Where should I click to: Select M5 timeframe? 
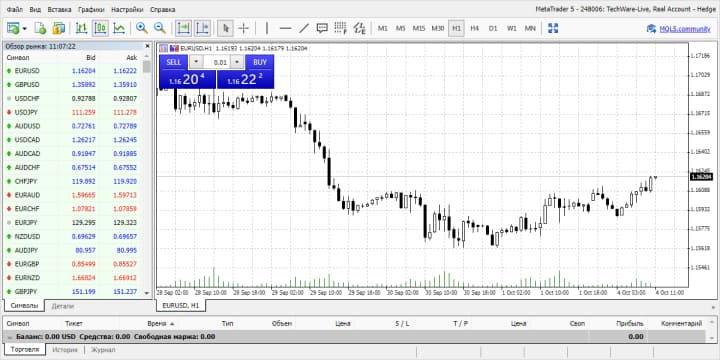pyautogui.click(x=400, y=28)
